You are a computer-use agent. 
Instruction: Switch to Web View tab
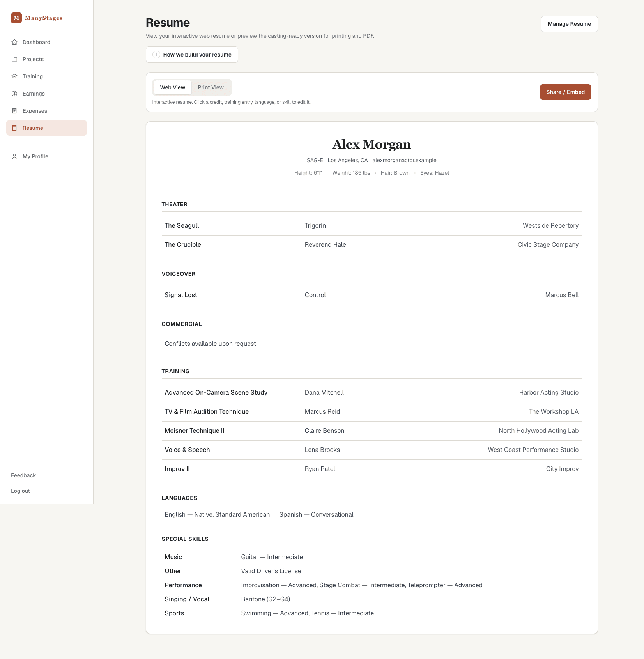click(x=173, y=87)
